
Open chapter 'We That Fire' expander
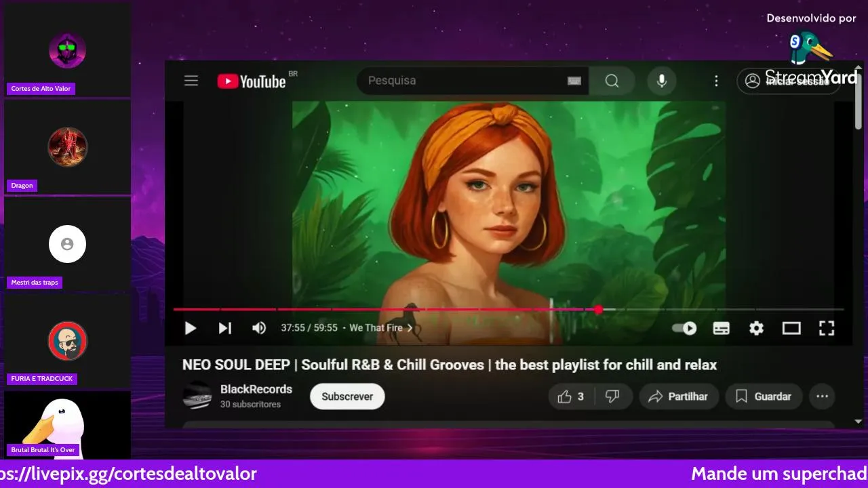tap(381, 328)
